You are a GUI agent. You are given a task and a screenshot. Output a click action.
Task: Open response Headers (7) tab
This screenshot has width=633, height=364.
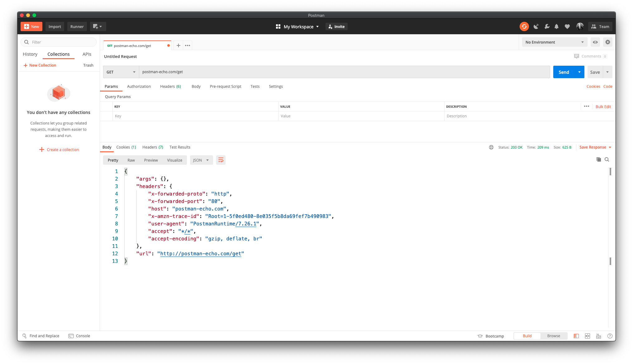(x=153, y=147)
